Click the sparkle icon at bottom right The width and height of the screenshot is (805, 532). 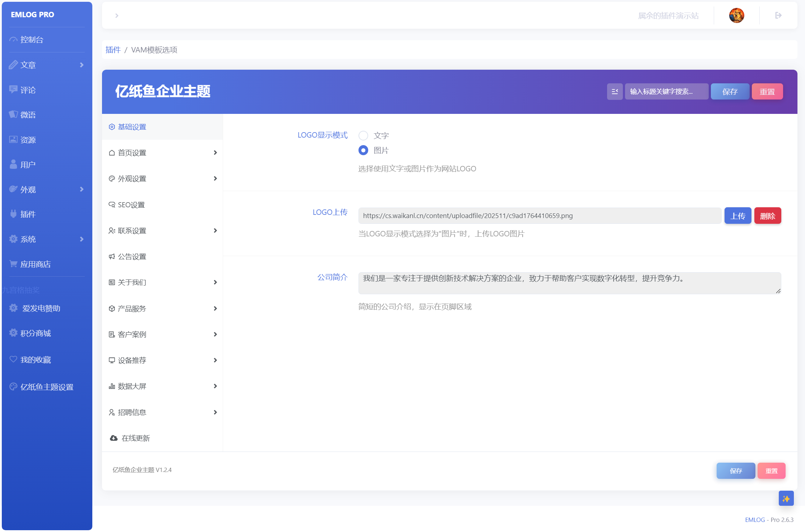point(786,498)
